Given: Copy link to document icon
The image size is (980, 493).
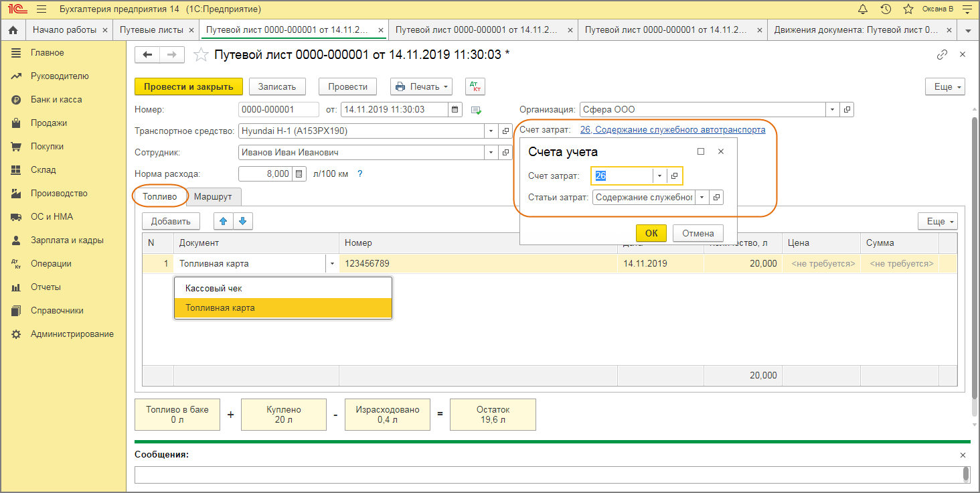Looking at the screenshot, I should [942, 55].
